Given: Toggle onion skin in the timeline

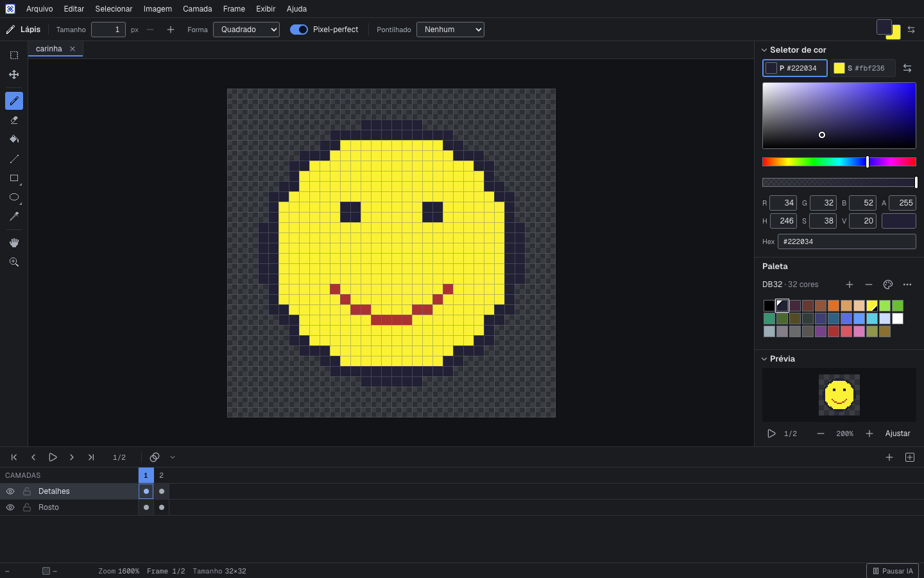Looking at the screenshot, I should [x=155, y=457].
